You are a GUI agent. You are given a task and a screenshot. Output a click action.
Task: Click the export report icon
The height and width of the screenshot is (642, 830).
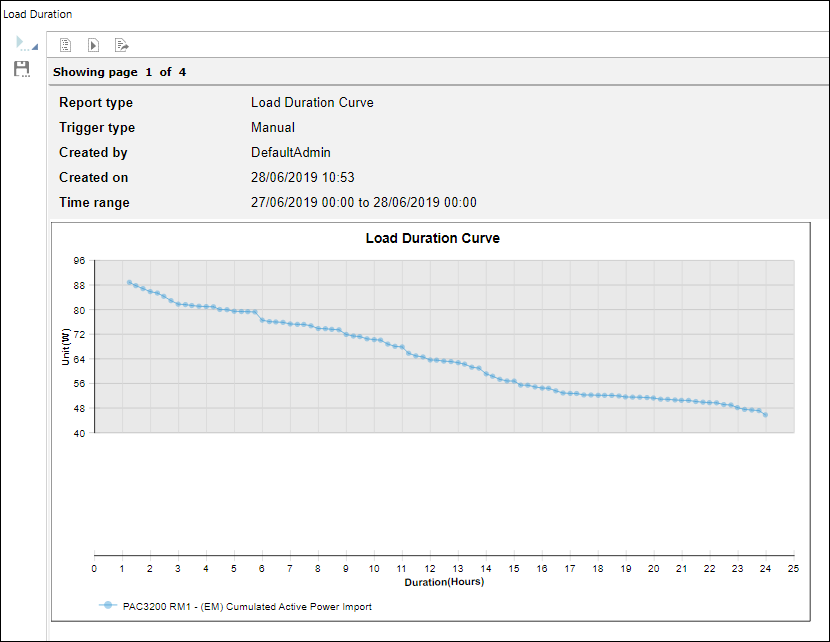121,45
